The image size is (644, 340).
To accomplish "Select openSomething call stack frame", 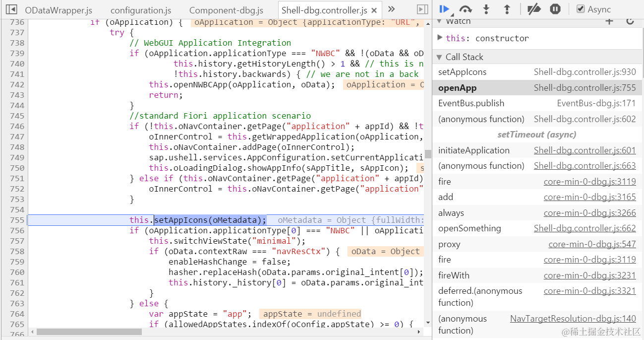I will 537,228.
